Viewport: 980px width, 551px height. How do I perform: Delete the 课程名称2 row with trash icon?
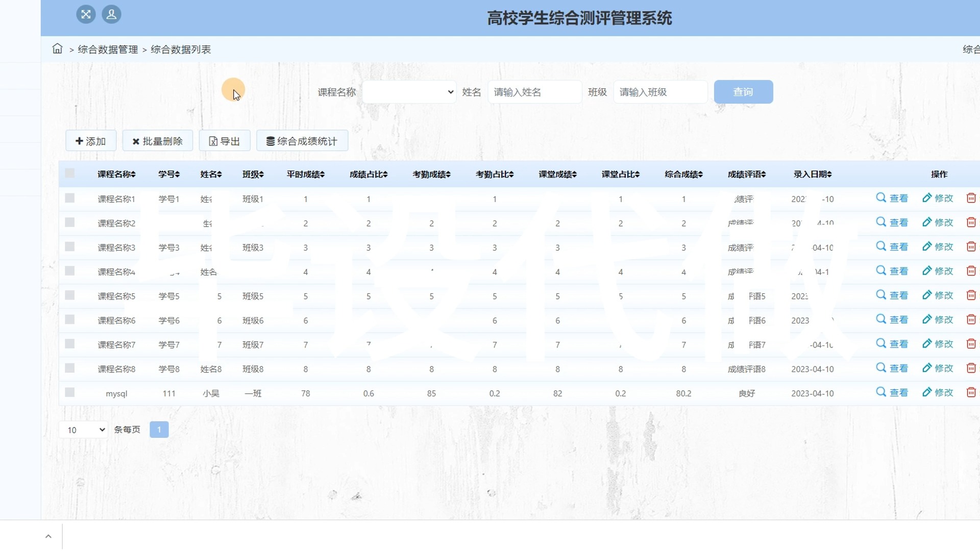(x=971, y=222)
